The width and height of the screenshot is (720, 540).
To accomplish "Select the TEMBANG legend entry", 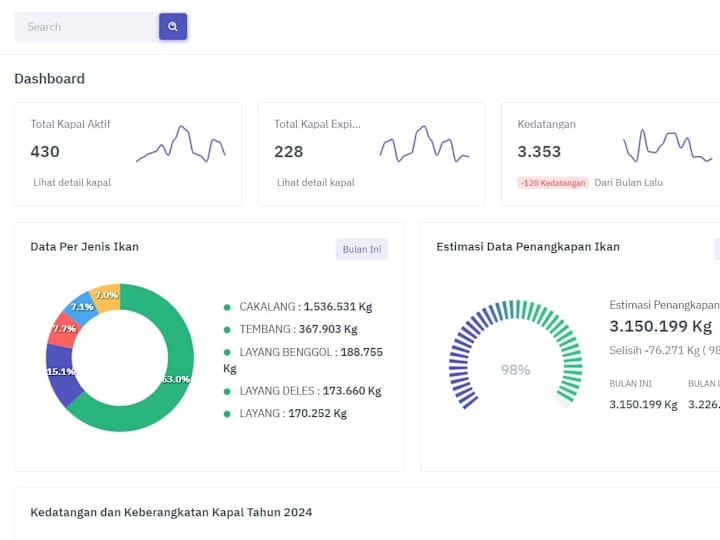I will [291, 329].
